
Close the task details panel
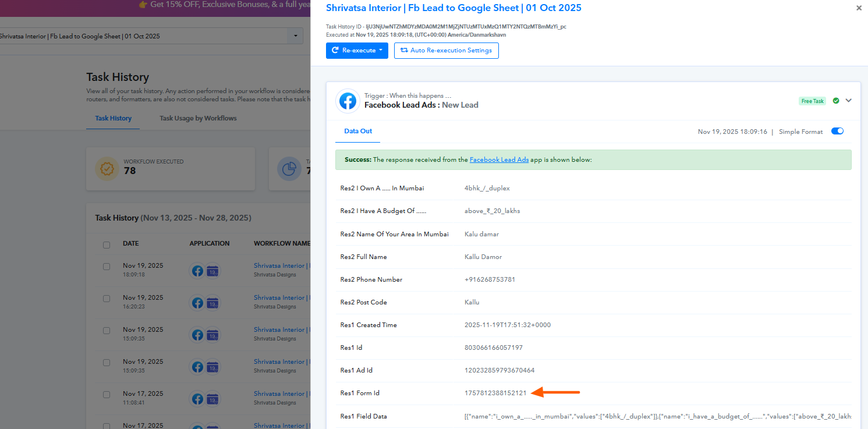coord(859,8)
